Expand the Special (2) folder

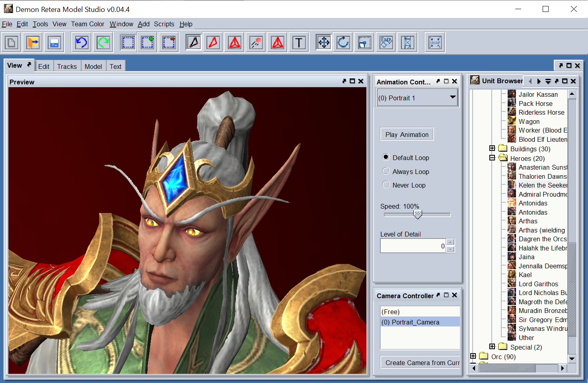[492, 347]
